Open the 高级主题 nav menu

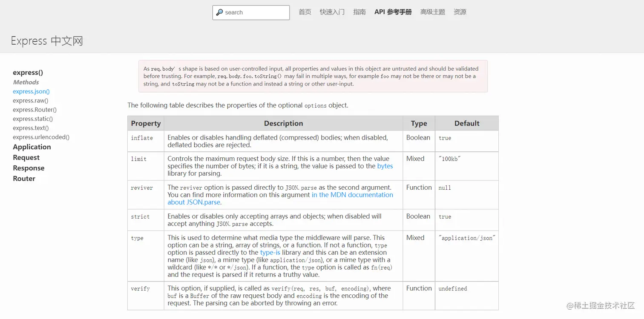pos(433,12)
